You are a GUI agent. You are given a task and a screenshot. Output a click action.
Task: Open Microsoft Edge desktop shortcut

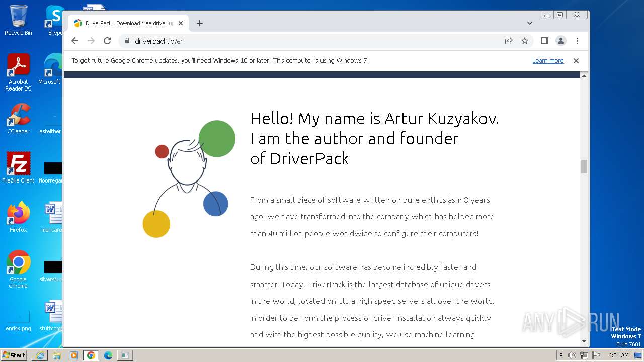click(x=50, y=70)
